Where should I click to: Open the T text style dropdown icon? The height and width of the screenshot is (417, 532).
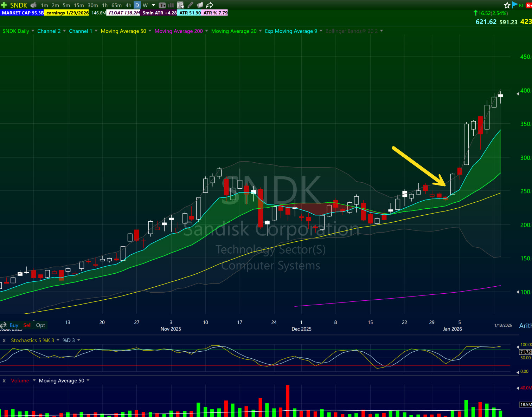[x=162, y=5]
